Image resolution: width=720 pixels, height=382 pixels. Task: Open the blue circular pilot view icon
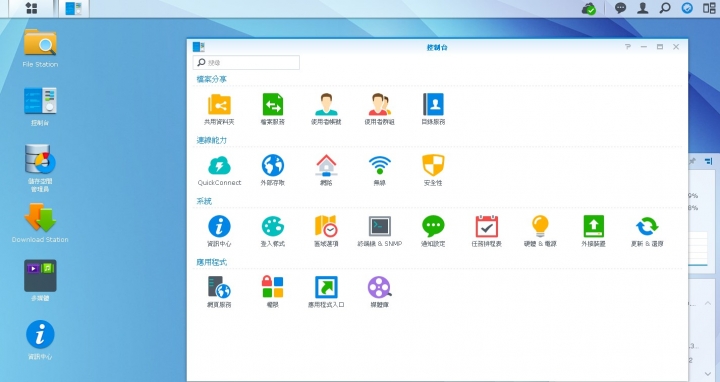pyautogui.click(x=687, y=8)
